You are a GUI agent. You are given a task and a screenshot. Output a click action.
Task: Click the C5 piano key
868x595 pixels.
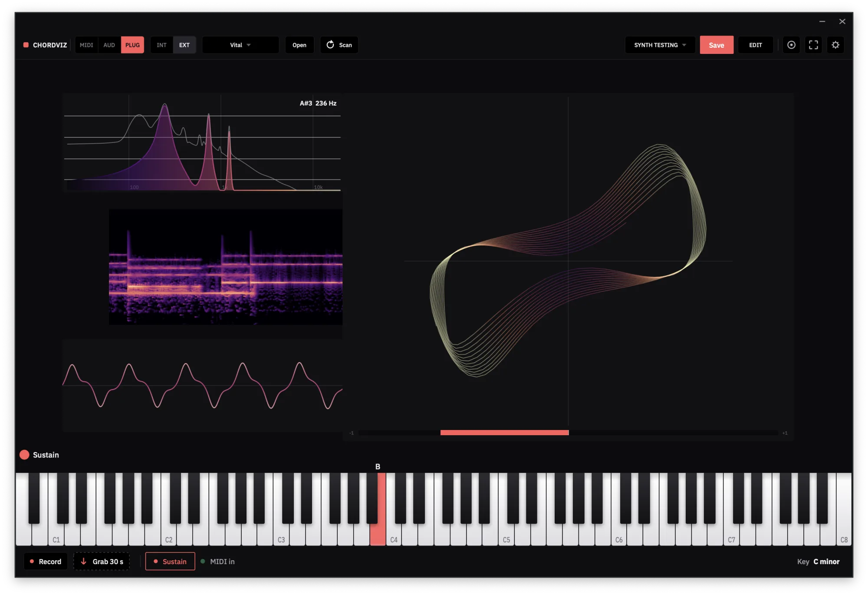506,534
